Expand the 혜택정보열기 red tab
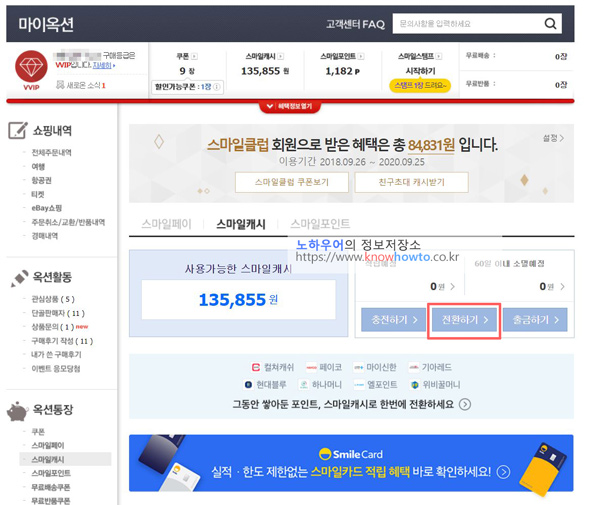Image resolution: width=600 pixels, height=505 pixels. 290,106
